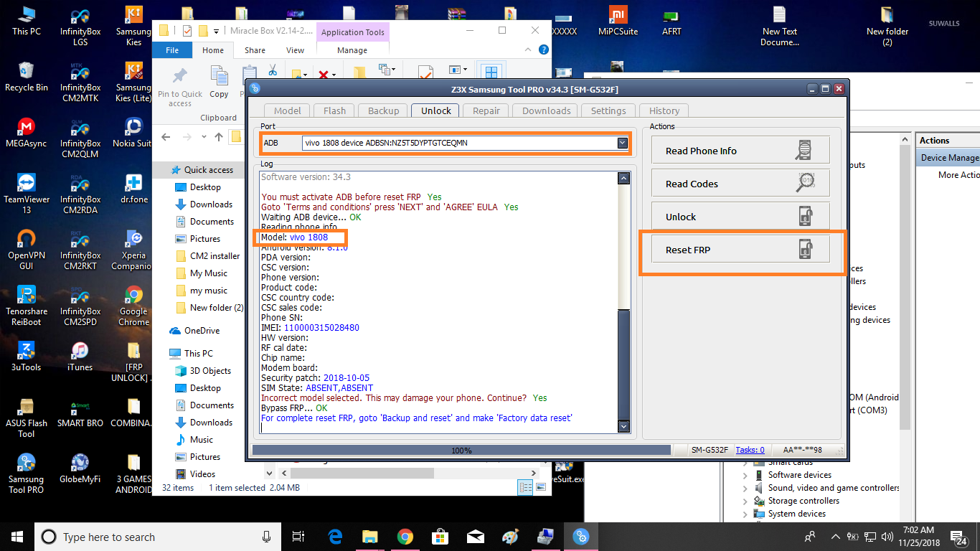Click the Z3X log scrollbar up arrow

623,178
